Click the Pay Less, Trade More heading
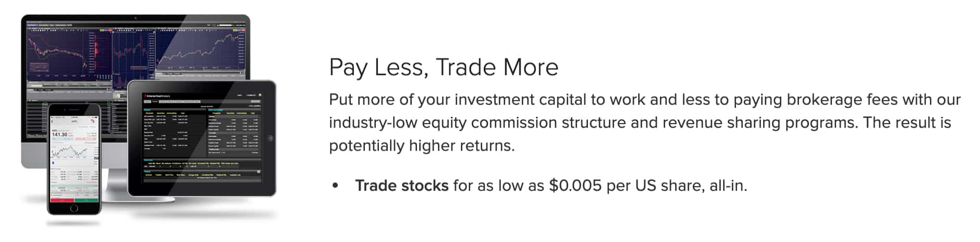 point(444,67)
